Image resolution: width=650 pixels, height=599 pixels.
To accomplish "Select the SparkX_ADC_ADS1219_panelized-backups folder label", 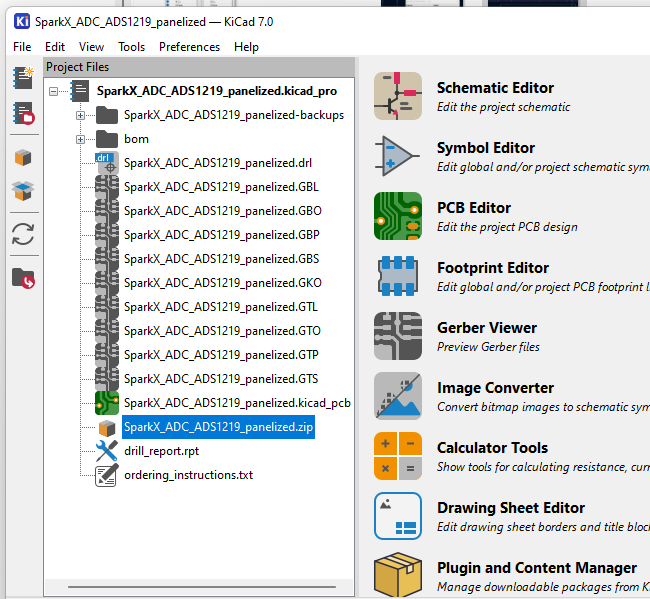I will point(234,115).
